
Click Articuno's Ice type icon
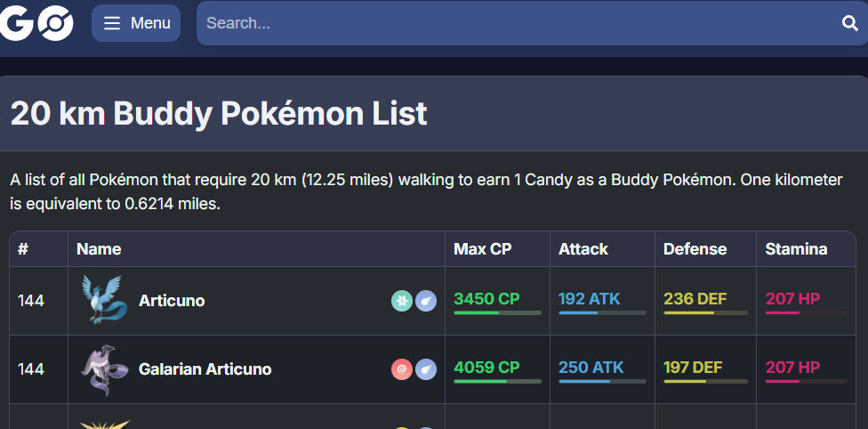[x=402, y=301]
